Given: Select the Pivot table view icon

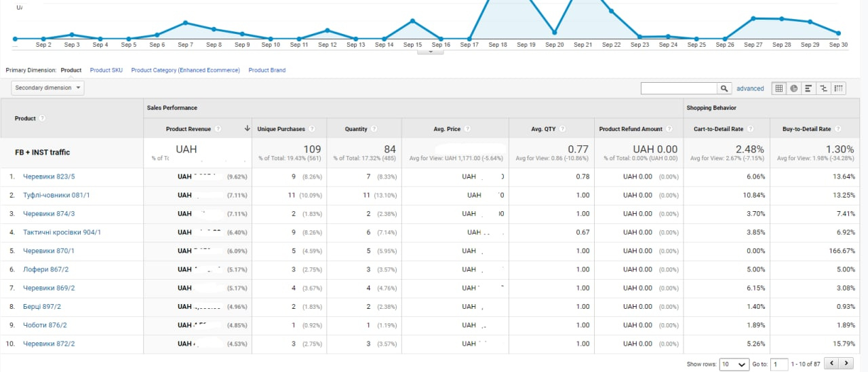Looking at the screenshot, I should click(839, 88).
